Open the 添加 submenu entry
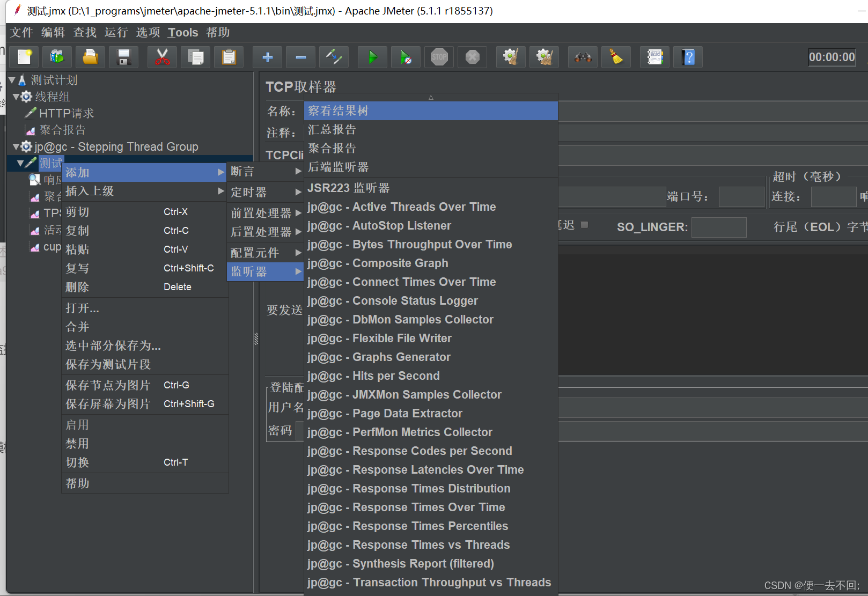This screenshot has width=868, height=596. pyautogui.click(x=144, y=172)
